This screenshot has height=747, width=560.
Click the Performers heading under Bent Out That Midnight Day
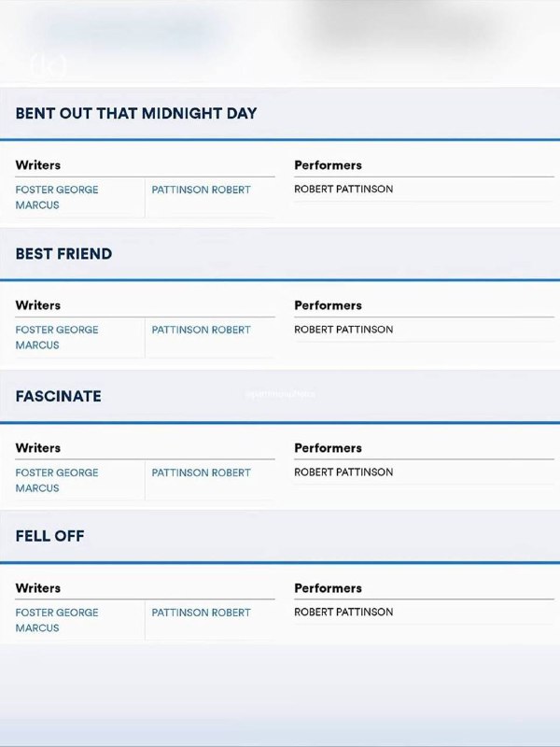[328, 165]
